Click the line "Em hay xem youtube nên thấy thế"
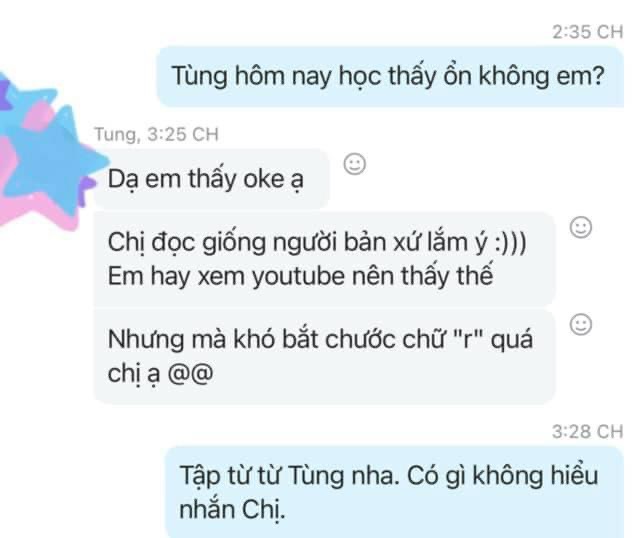Screen dimensions: 640x538 click(x=300, y=276)
